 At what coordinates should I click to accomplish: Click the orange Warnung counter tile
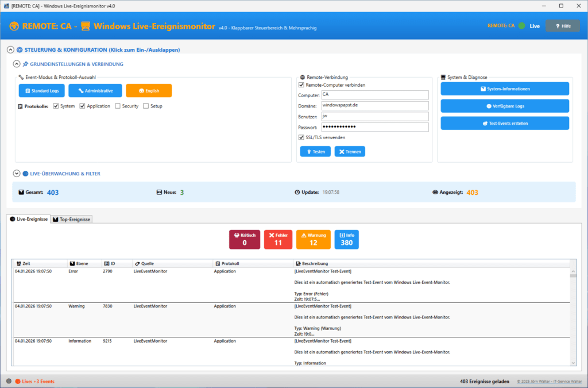point(313,239)
